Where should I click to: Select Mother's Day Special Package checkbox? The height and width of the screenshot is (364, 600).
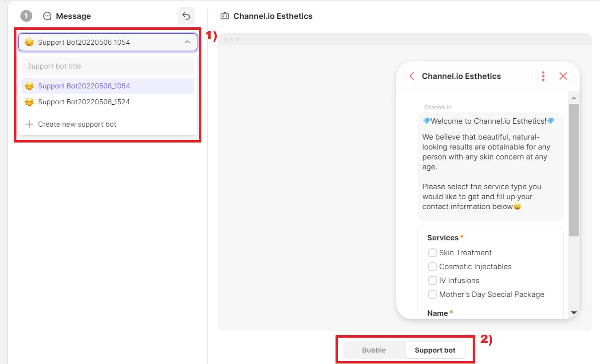(432, 294)
